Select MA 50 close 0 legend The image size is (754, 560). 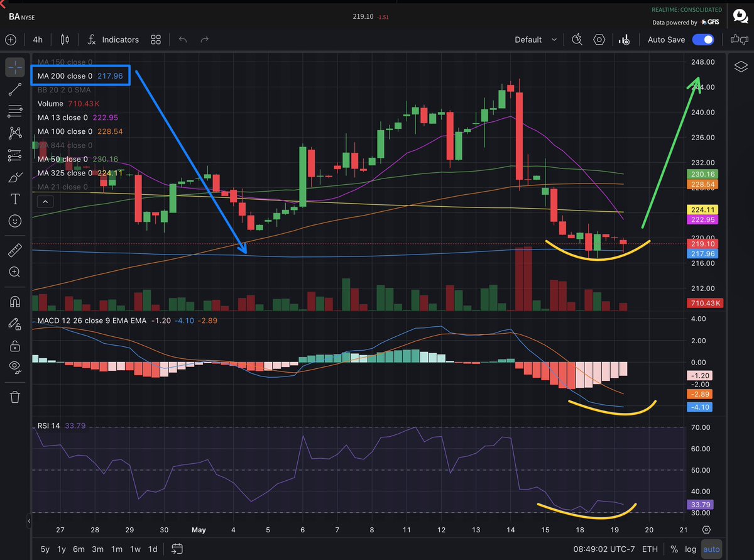pos(77,159)
